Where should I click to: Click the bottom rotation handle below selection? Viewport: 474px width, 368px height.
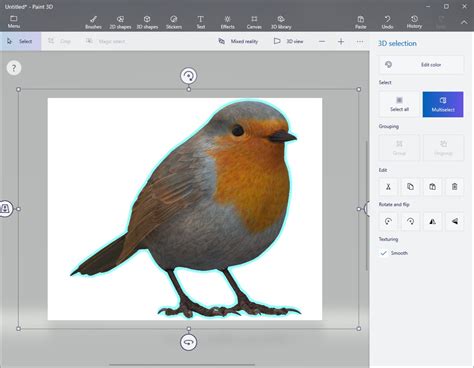tap(189, 342)
